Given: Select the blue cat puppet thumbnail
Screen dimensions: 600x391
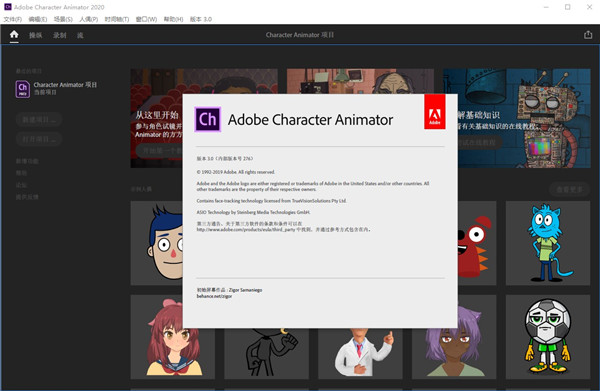Looking at the screenshot, I should pyautogui.click(x=548, y=243).
